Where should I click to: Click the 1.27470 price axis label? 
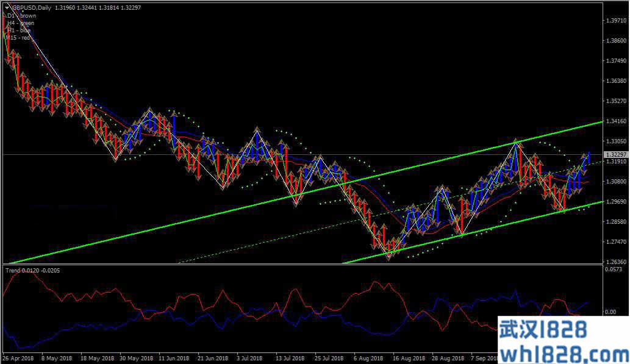tap(617, 241)
